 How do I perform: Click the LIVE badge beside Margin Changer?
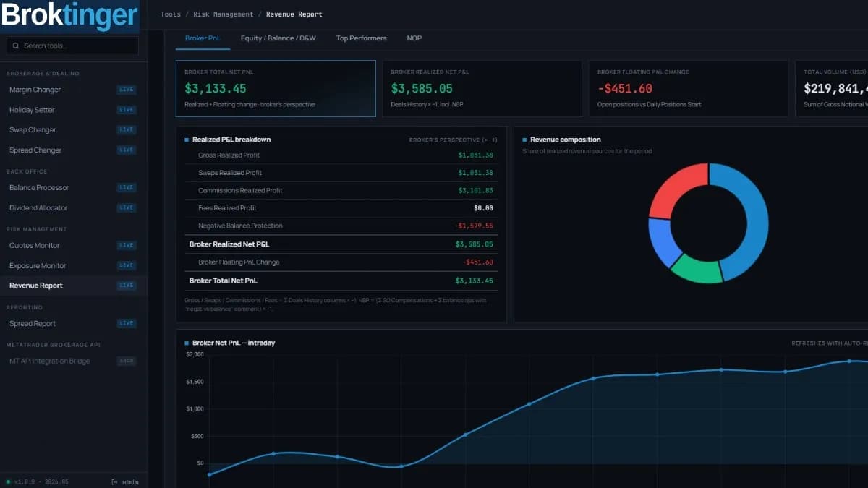coord(127,90)
